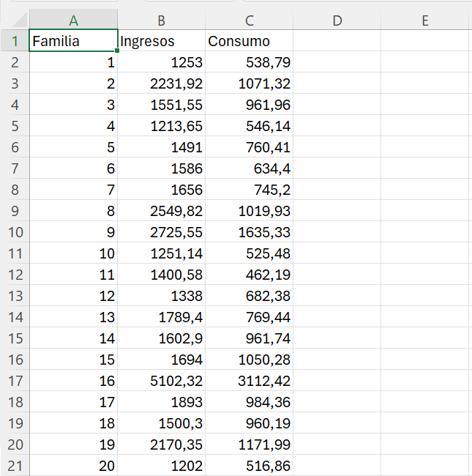Image resolution: width=472 pixels, height=476 pixels.
Task: Select column A header
Action: [73, 21]
